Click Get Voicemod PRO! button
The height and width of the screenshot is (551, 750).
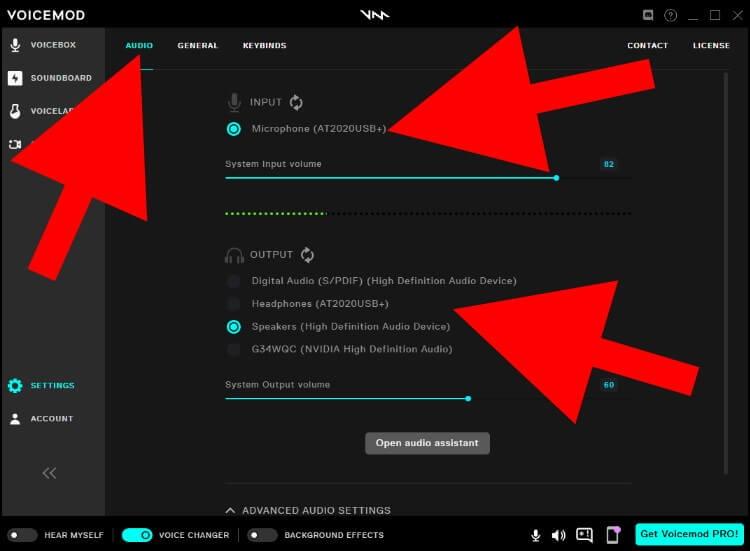[x=689, y=534]
